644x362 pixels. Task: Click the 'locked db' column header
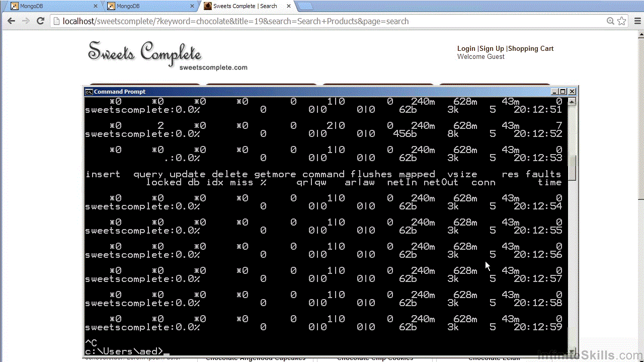pos(173,182)
